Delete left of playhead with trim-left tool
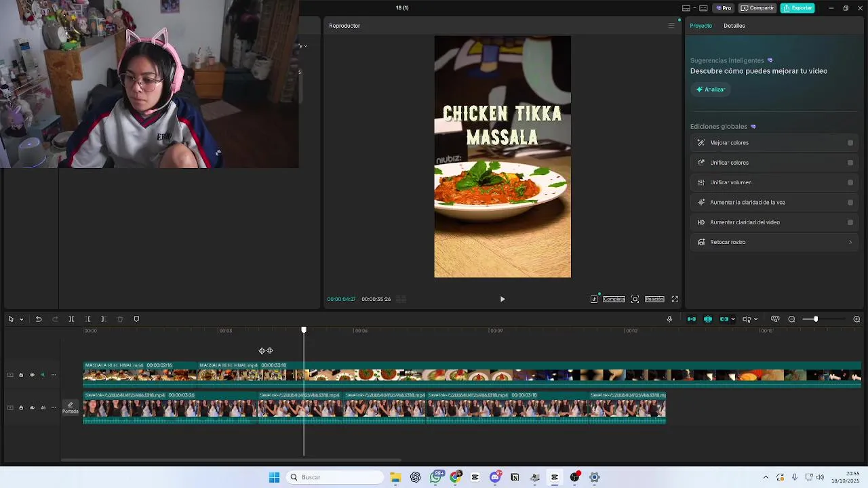 (87, 319)
